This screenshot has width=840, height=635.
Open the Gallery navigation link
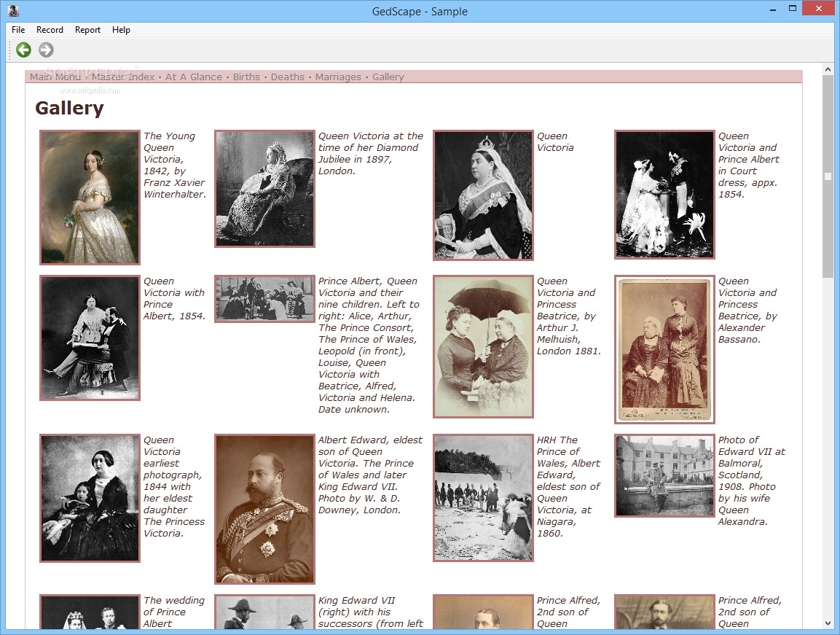[x=388, y=77]
